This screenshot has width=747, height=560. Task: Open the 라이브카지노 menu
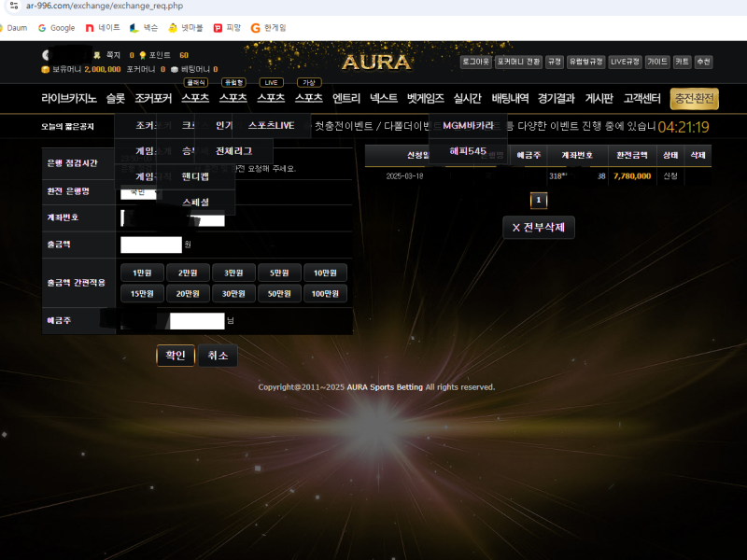pos(69,98)
